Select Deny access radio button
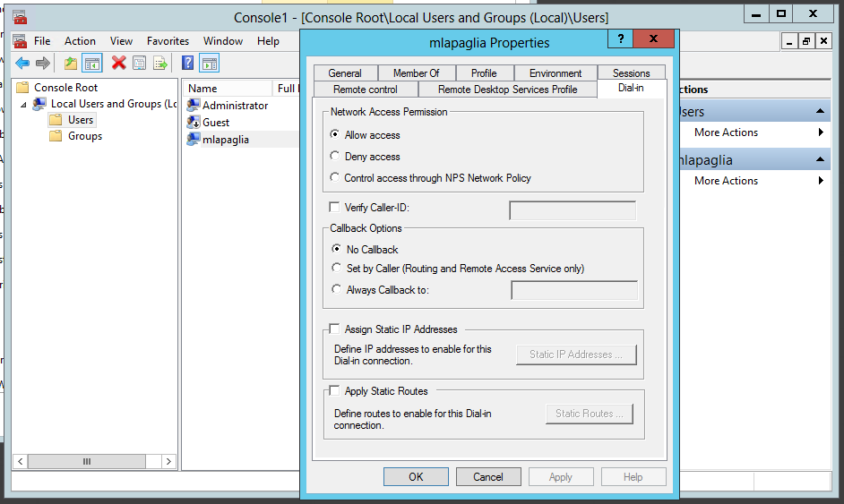Image resolution: width=844 pixels, height=504 pixels. click(335, 156)
